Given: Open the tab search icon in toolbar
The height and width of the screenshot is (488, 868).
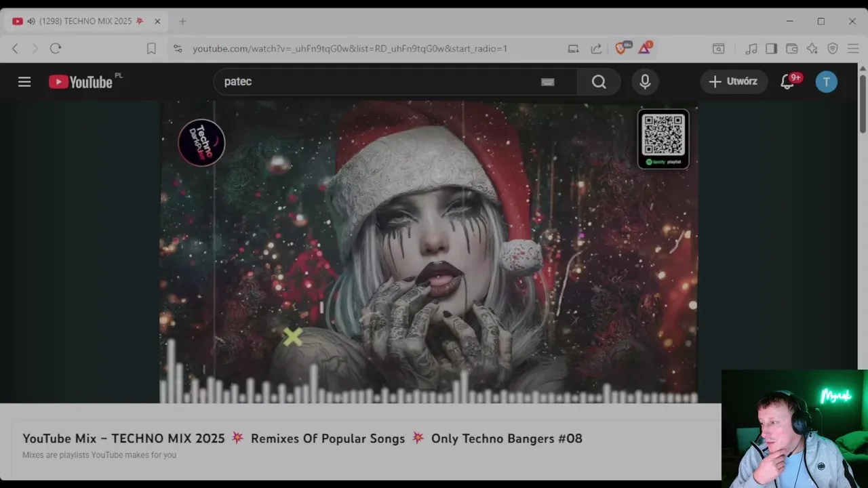Looking at the screenshot, I should (x=718, y=48).
